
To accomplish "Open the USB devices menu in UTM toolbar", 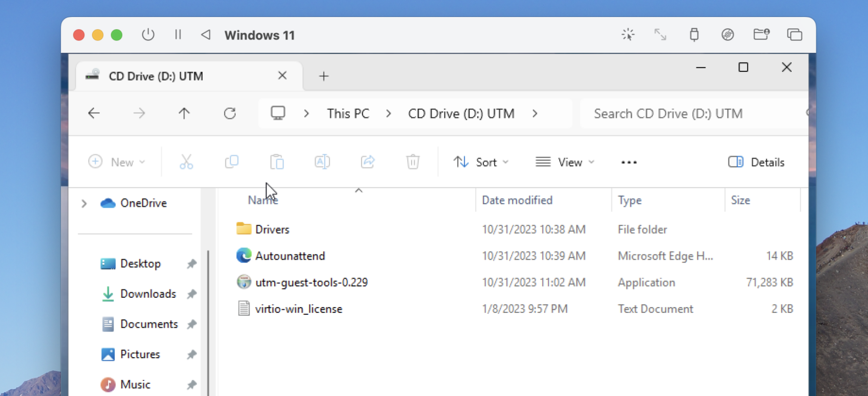I will pos(694,35).
